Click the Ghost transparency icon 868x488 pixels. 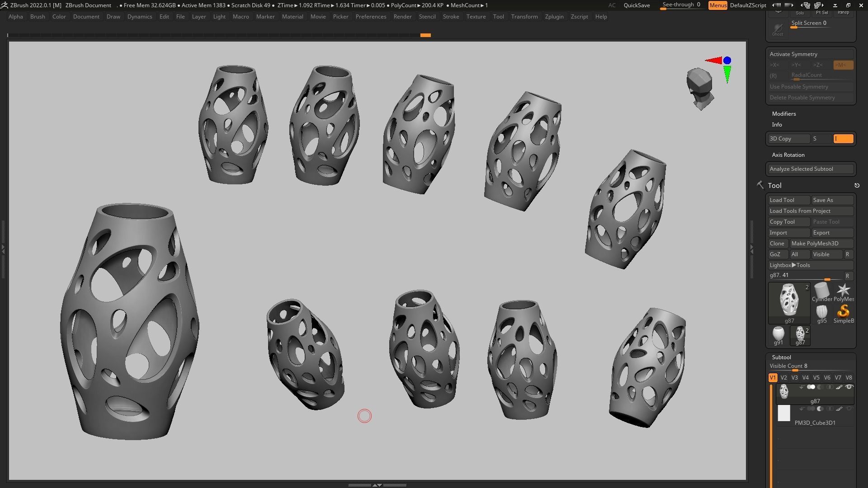tap(778, 29)
